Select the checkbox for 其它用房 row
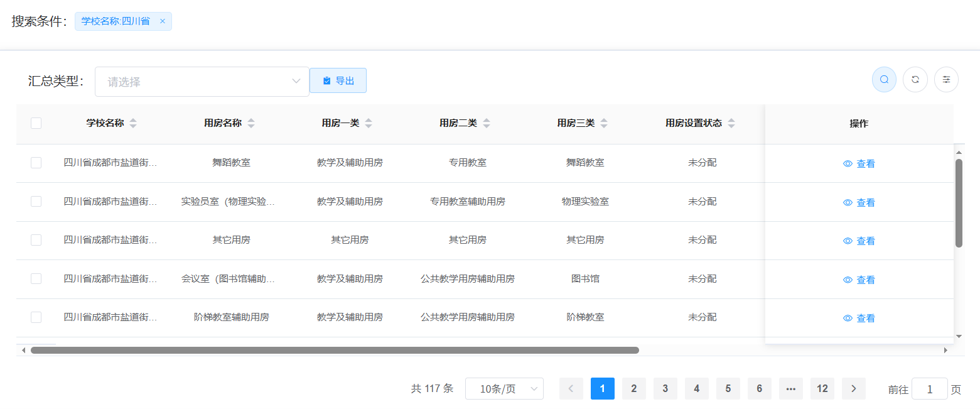 [x=36, y=240]
